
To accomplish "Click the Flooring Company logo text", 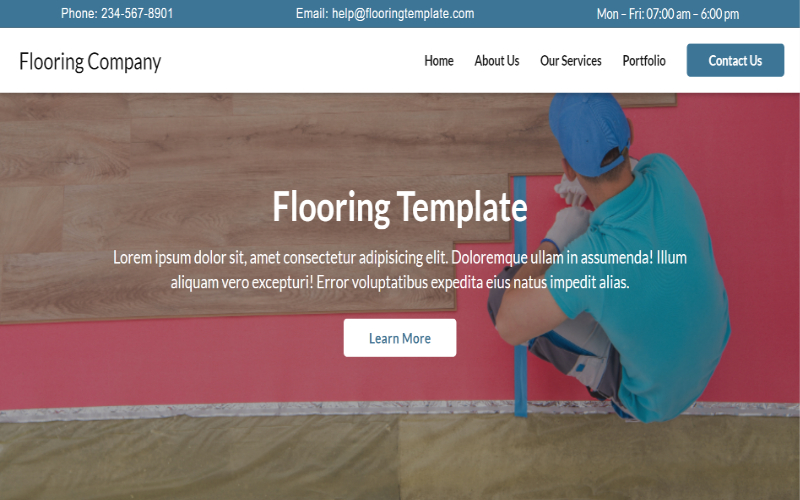I will [90, 62].
